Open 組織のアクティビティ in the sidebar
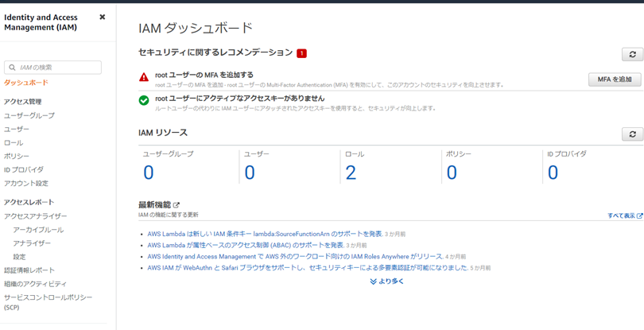Screen dimensions: 644x330 click(x=35, y=284)
